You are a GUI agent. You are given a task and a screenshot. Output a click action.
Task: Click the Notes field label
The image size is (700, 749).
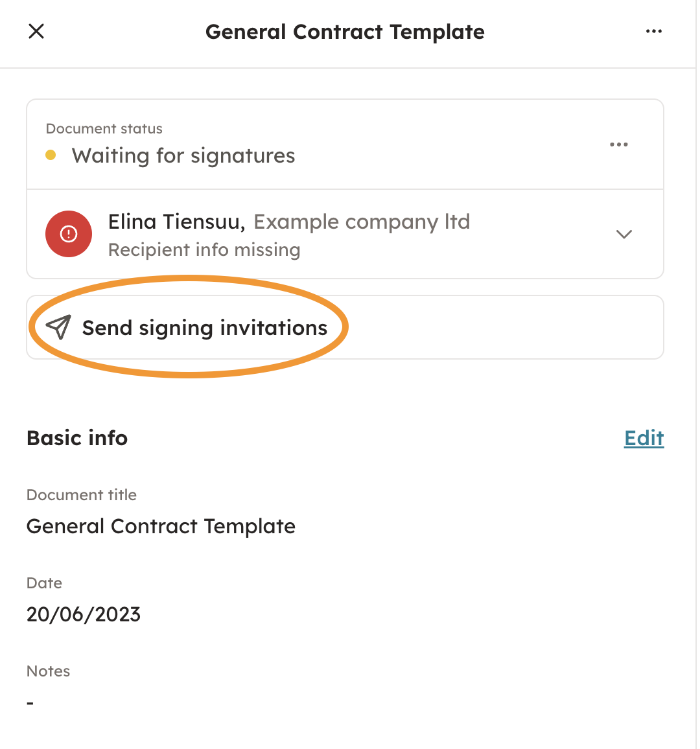pos(49,671)
